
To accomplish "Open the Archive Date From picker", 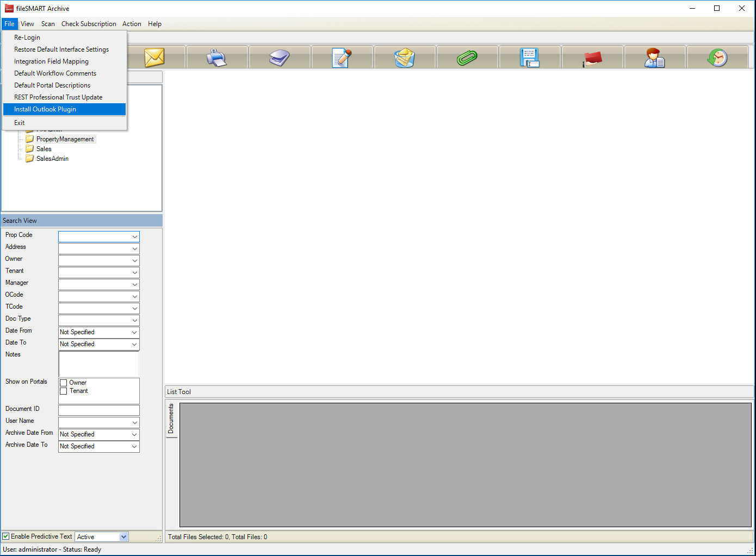I will click(134, 434).
